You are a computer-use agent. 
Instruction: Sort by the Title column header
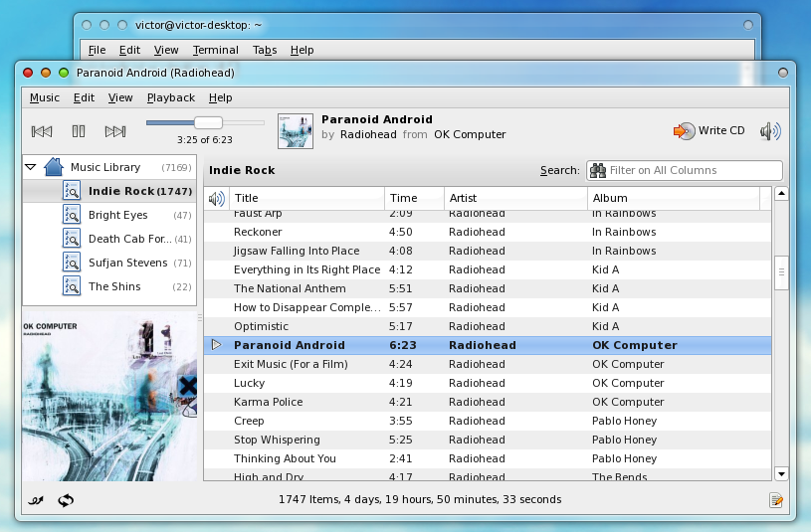(307, 198)
